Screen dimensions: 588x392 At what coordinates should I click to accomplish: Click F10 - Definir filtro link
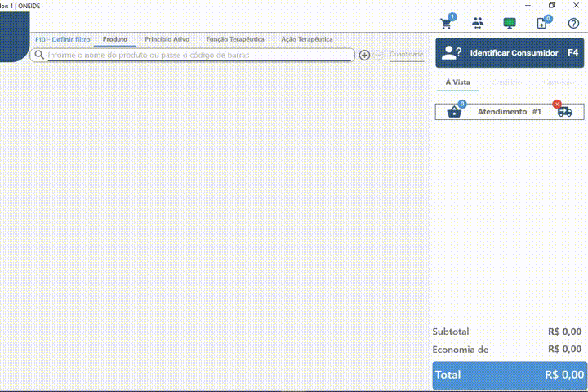coord(62,39)
